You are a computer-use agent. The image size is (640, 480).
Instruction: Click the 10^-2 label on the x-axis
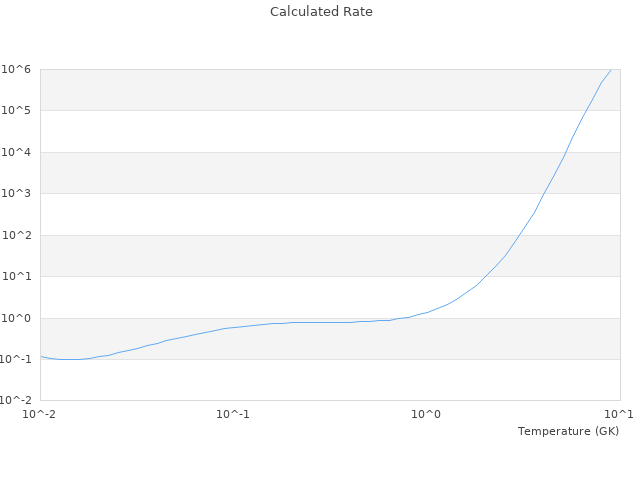[x=40, y=414]
